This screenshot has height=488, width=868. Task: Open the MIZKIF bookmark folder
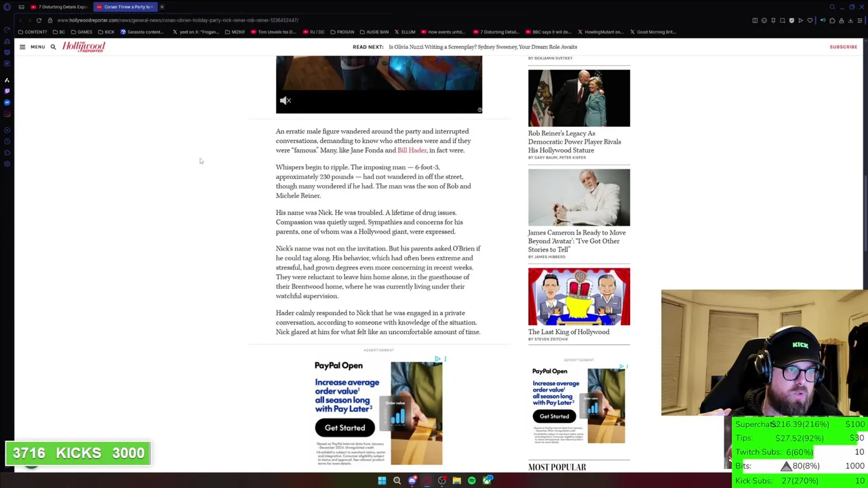(x=235, y=32)
